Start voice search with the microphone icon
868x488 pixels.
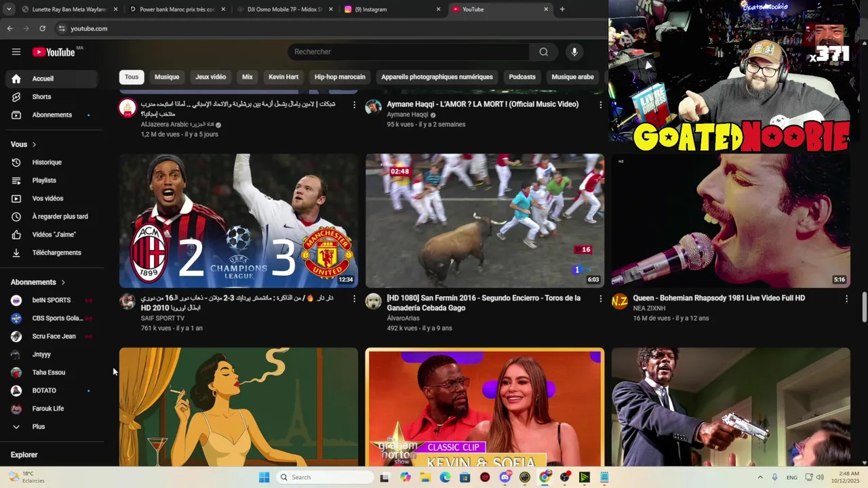574,52
